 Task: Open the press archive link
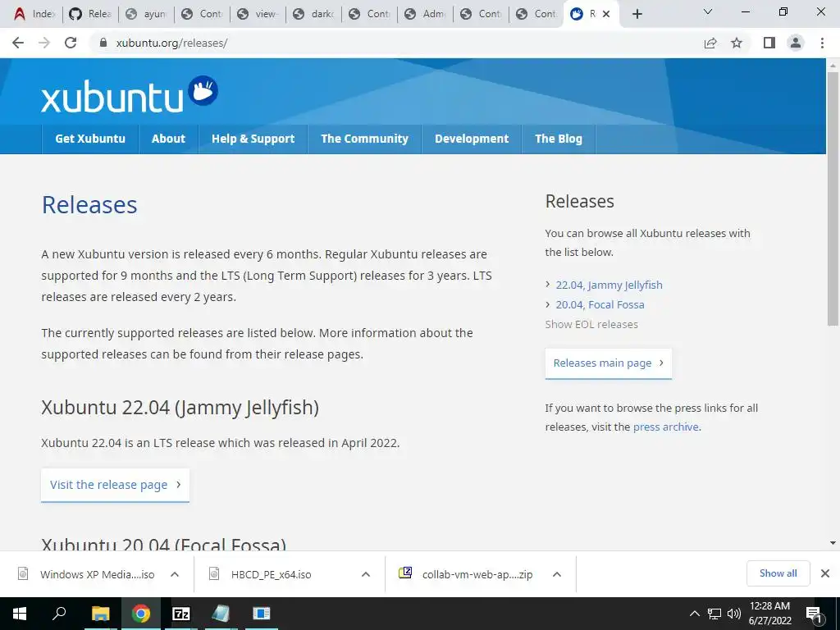click(666, 427)
